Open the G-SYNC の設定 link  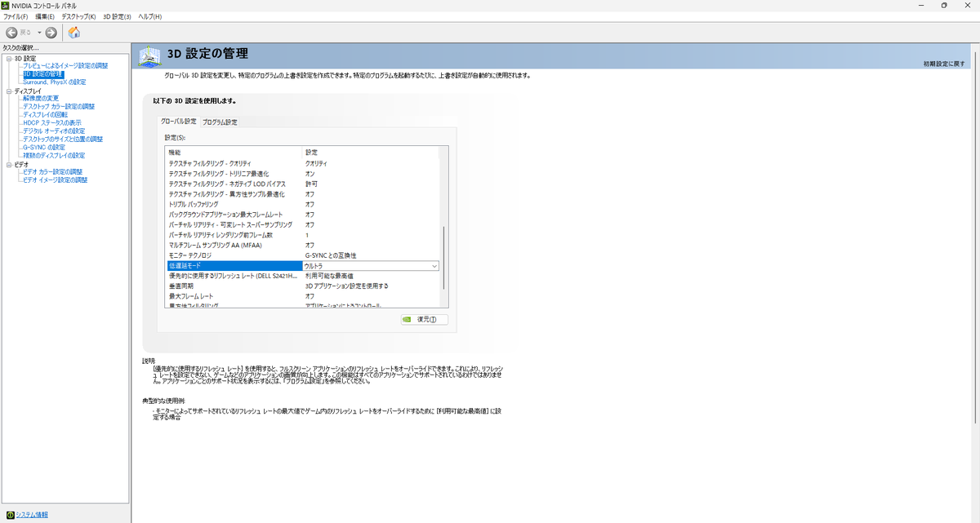[x=43, y=147]
